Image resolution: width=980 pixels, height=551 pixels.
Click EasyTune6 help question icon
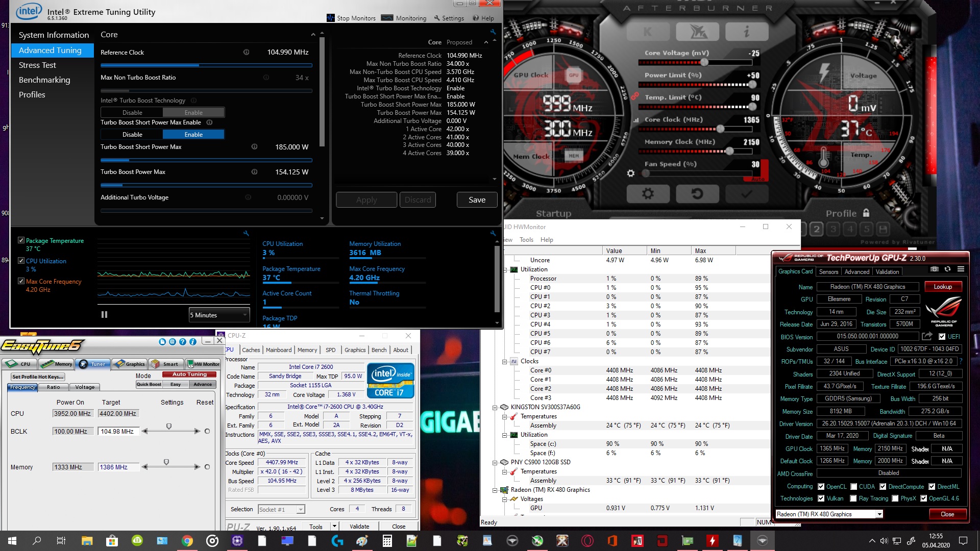tap(182, 342)
